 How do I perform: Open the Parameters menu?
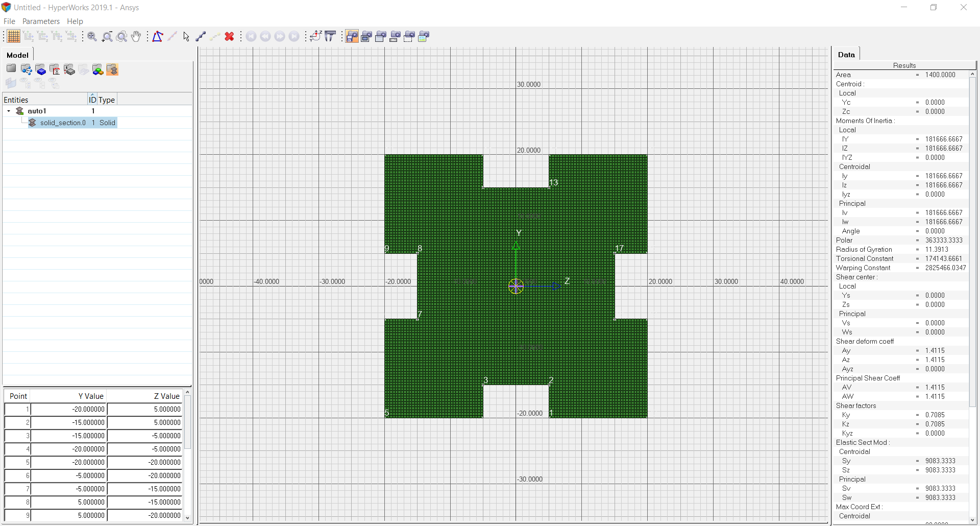(41, 21)
